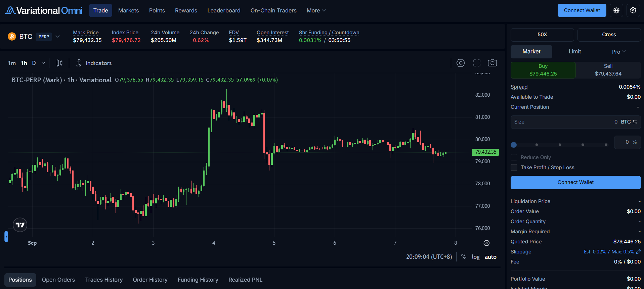Screen dimensions: 644x289
Task: Open the Indicators function icon
Action: 79,63
